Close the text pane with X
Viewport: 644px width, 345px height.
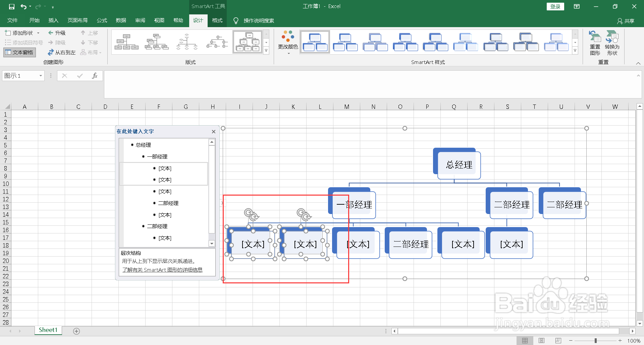(x=214, y=132)
